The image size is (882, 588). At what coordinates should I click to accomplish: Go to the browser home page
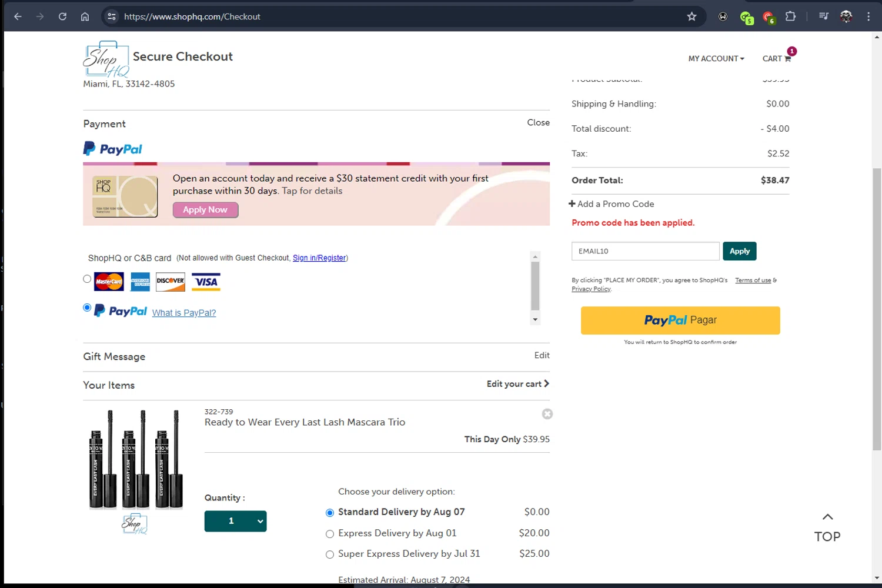[x=85, y=16]
